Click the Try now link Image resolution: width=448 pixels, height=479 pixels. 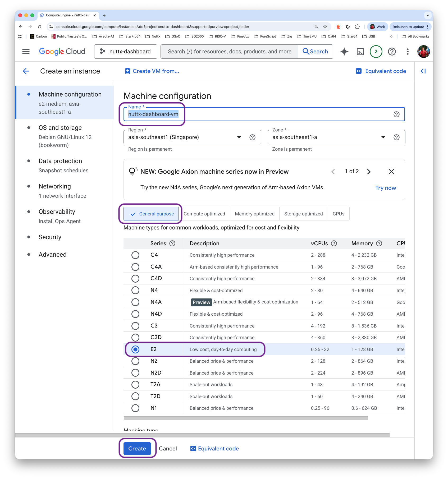coord(386,188)
